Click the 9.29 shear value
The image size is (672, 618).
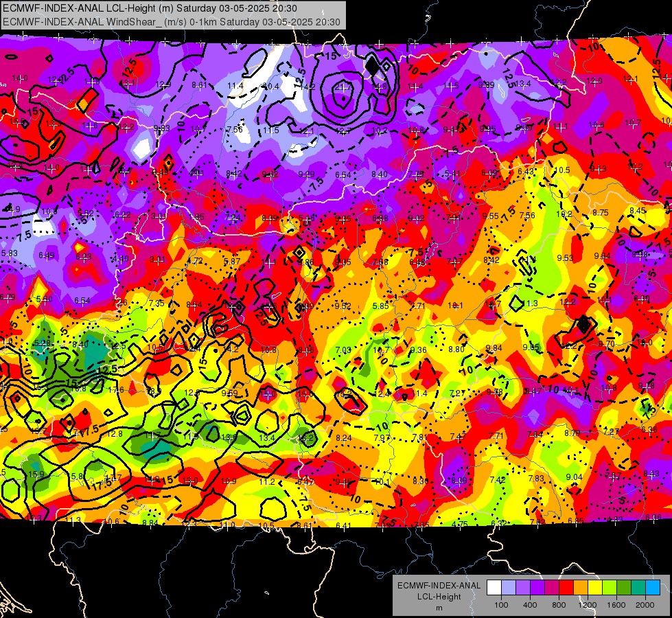click(306, 174)
